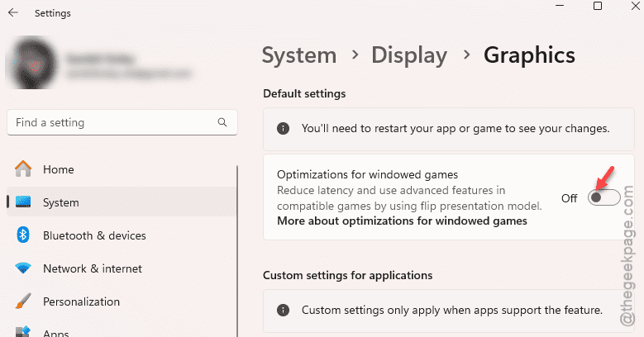Maximize the Settings window

(597, 7)
